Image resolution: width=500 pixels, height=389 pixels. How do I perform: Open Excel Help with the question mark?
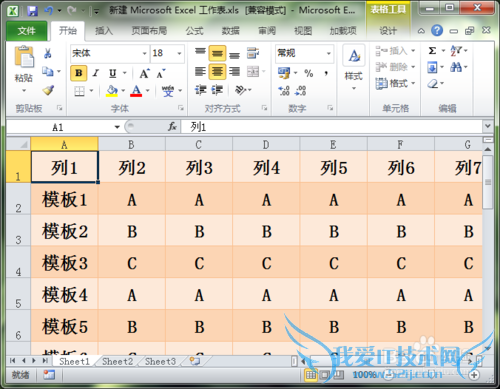[x=437, y=31]
